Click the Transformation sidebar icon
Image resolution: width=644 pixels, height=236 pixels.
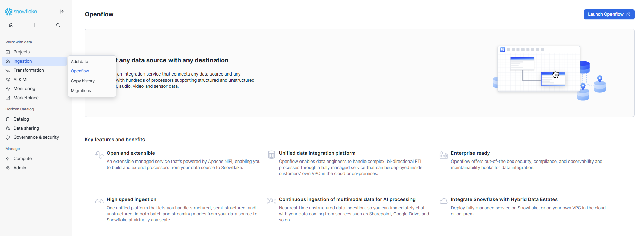coord(8,70)
